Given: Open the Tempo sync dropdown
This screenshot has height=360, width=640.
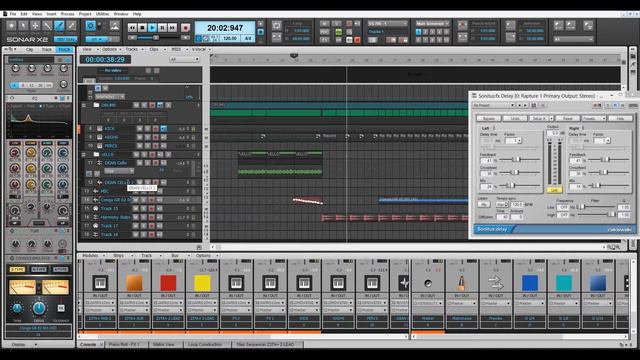Looking at the screenshot, I should click(x=502, y=204).
